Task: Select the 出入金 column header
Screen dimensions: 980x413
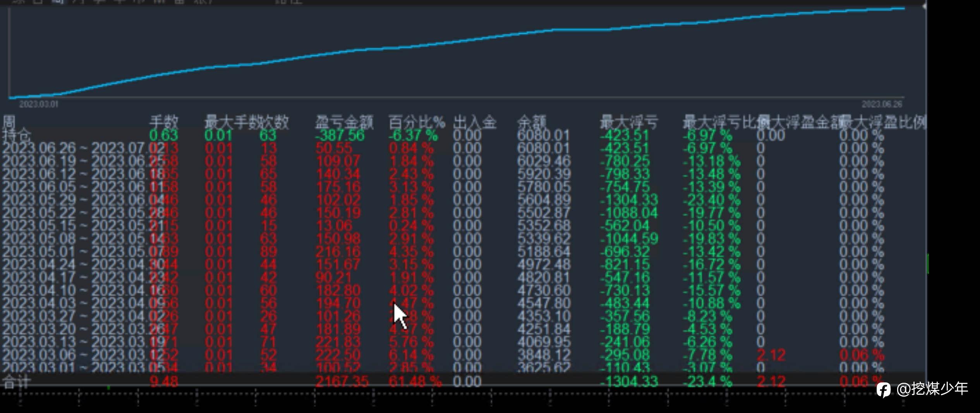Action: 475,122
